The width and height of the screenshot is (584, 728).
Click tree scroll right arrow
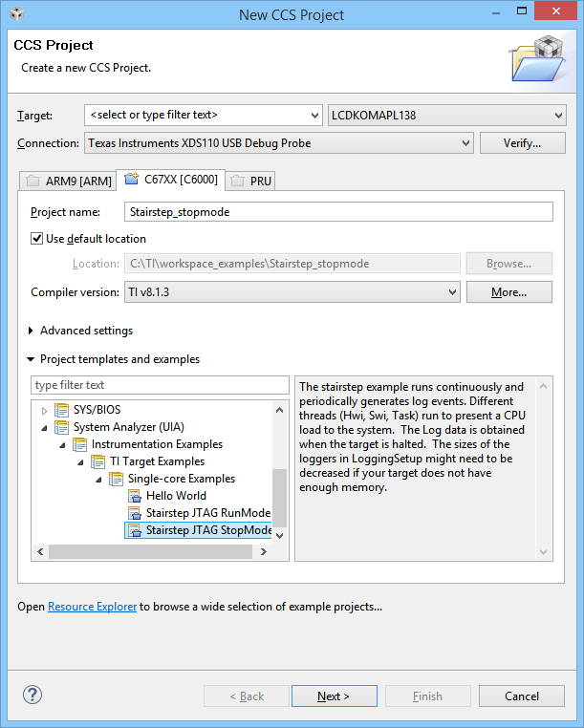pos(264,551)
